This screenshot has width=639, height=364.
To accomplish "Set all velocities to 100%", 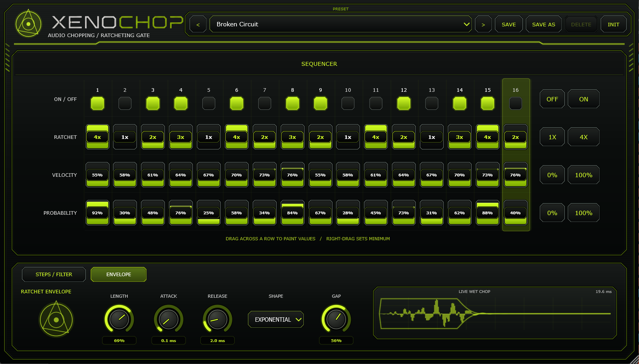I will pyautogui.click(x=584, y=175).
